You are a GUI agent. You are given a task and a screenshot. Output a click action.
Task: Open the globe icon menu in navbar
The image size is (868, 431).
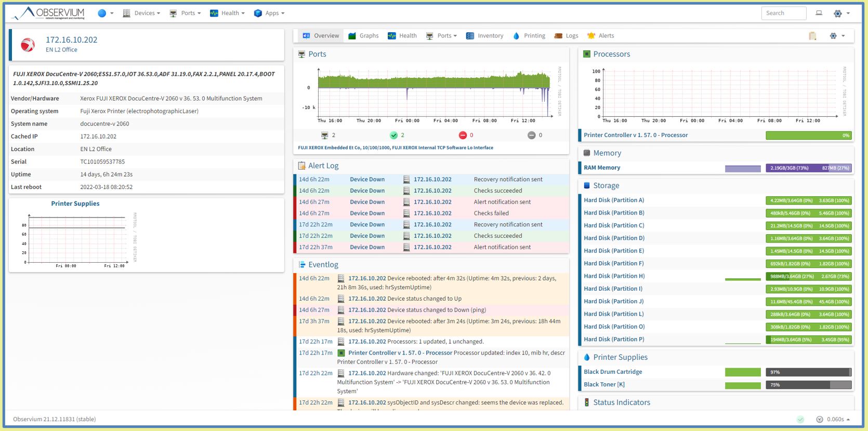105,14
